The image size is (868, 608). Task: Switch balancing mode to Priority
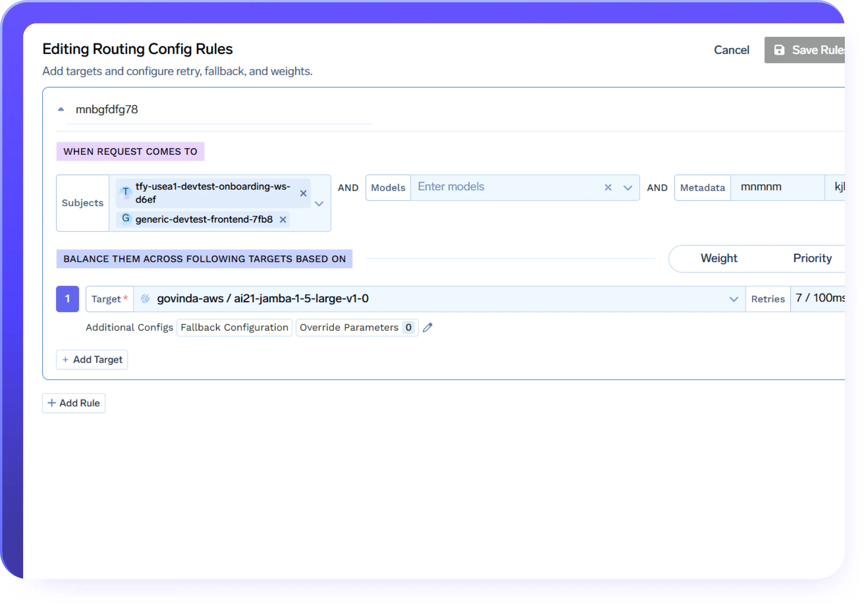tap(812, 259)
